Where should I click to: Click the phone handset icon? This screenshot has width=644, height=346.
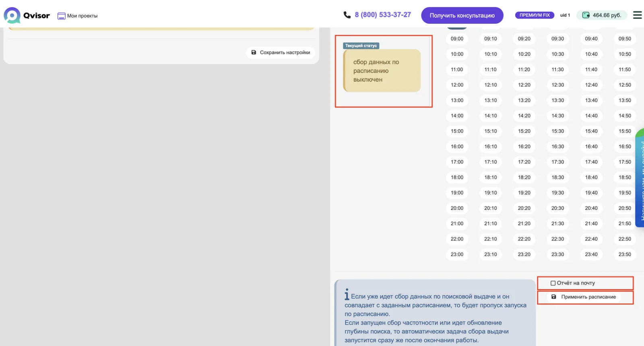(347, 15)
